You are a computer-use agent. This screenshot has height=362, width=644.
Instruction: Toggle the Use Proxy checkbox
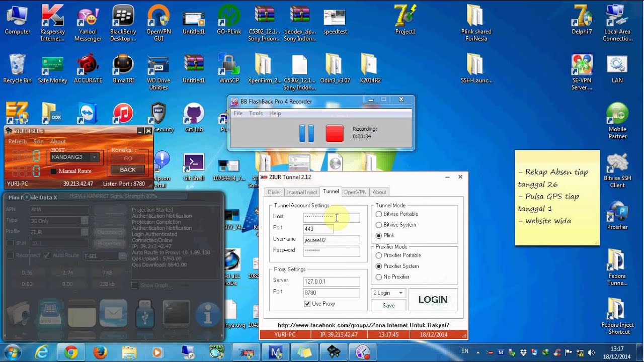pos(307,304)
